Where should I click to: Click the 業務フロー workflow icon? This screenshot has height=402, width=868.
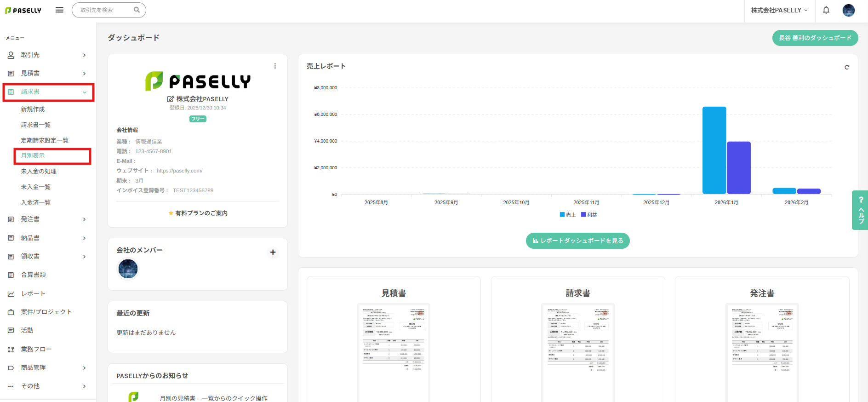point(11,349)
